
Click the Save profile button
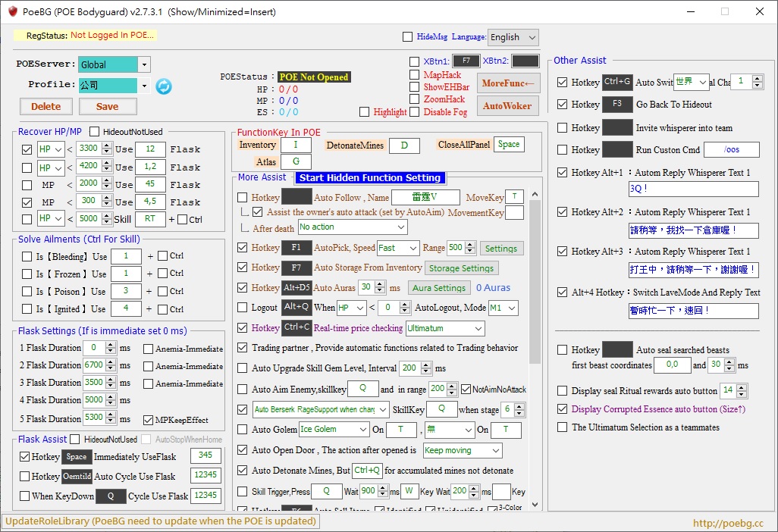pos(108,107)
